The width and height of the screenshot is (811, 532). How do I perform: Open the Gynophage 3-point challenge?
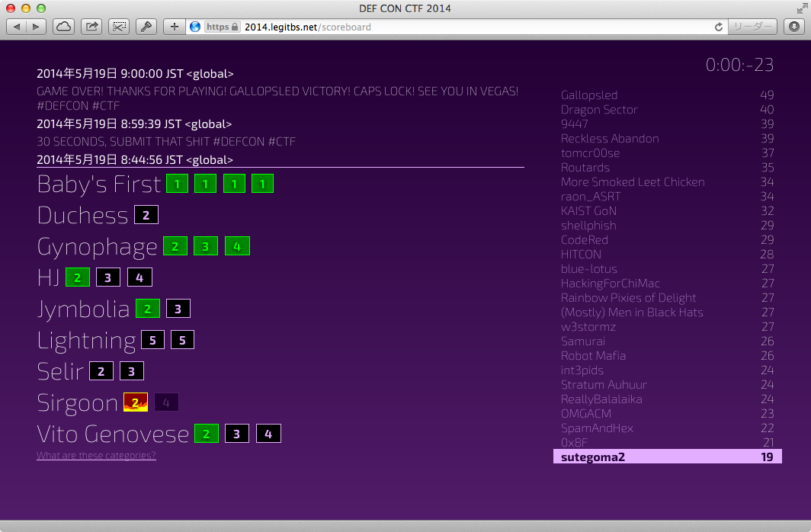pos(205,246)
